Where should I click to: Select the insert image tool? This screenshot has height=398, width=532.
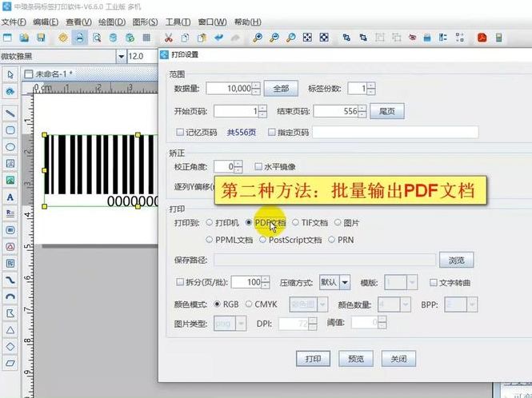(x=10, y=180)
